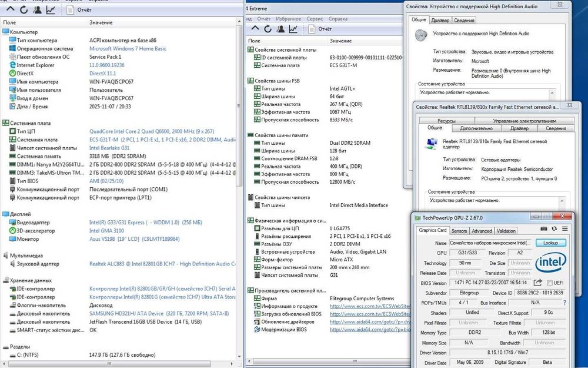Open the DirectX 11.1 link
Screen dimensions: 588x368
(x=102, y=73)
